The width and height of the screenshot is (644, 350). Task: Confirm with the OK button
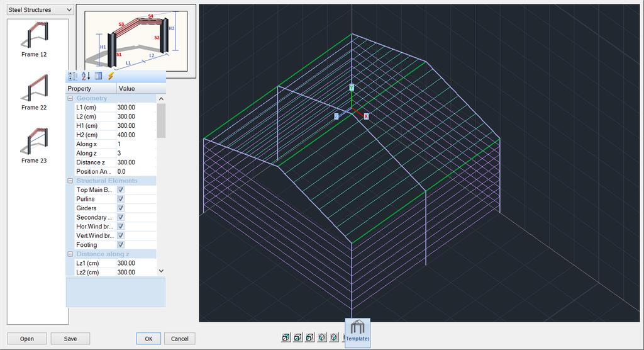click(x=148, y=339)
